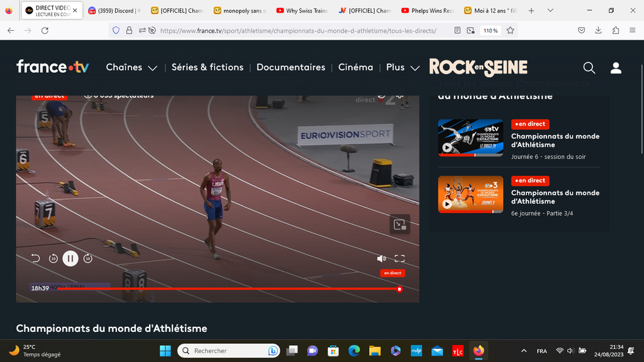Go to the france.tv home logo
Image resolution: width=644 pixels, height=362 pixels.
pos(53,67)
